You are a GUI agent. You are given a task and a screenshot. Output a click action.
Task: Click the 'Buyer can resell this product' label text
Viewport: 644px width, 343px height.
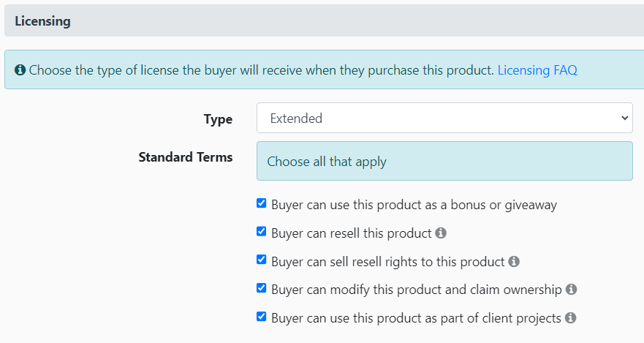pyautogui.click(x=351, y=233)
